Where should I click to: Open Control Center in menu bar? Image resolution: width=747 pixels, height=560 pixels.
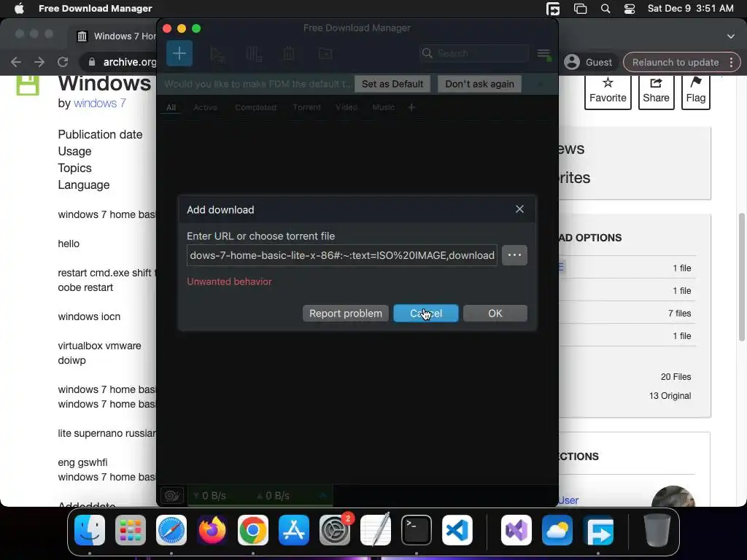point(630,8)
